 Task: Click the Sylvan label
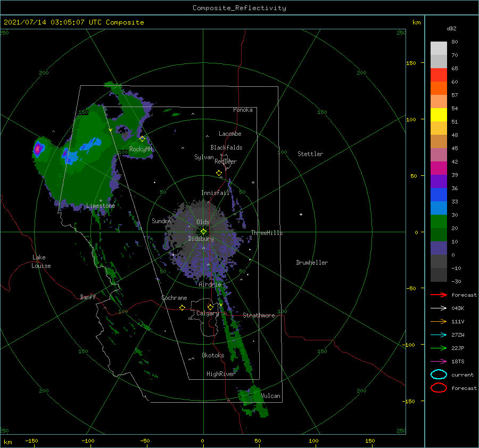(204, 157)
